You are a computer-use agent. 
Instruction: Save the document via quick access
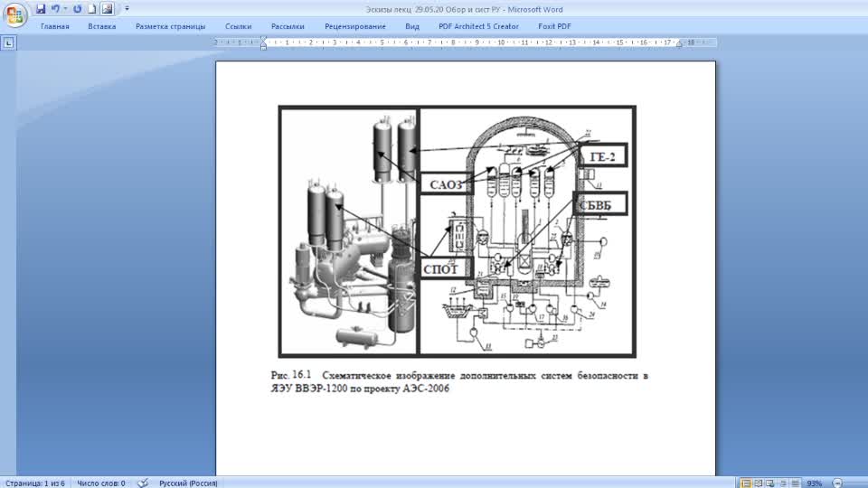tap(41, 9)
